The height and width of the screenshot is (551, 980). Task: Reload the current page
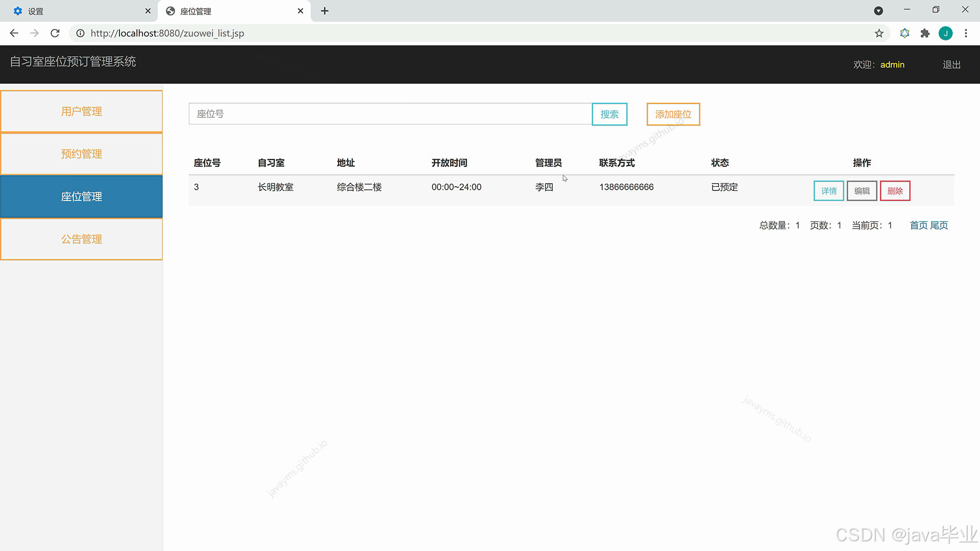[55, 33]
